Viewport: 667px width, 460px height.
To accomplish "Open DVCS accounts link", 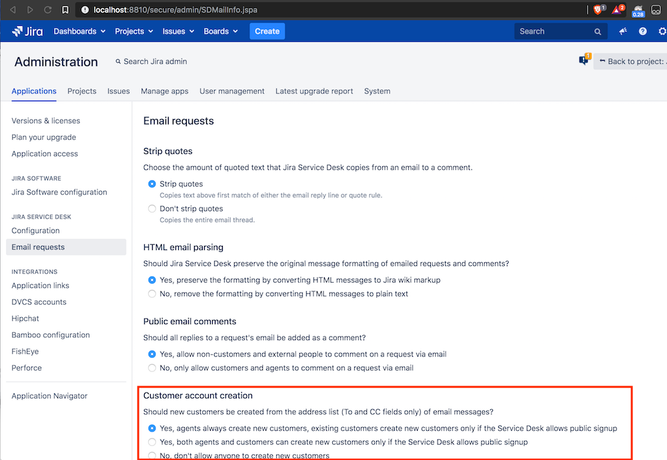I will point(39,302).
